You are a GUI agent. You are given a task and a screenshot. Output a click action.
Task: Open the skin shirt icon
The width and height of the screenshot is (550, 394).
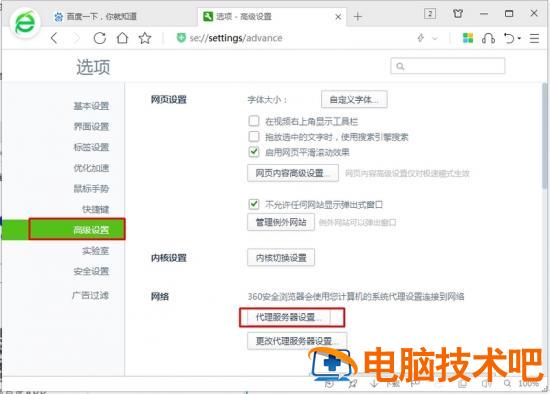(x=458, y=14)
